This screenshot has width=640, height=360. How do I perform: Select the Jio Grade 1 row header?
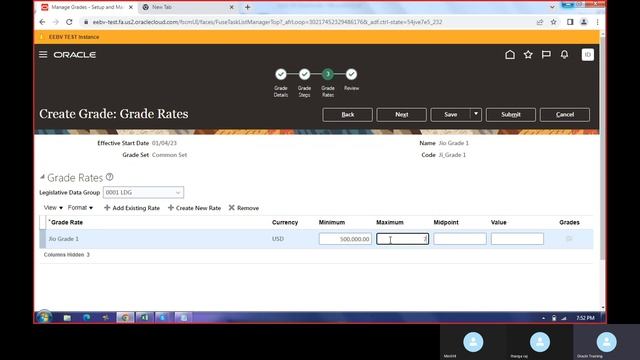click(x=42, y=239)
